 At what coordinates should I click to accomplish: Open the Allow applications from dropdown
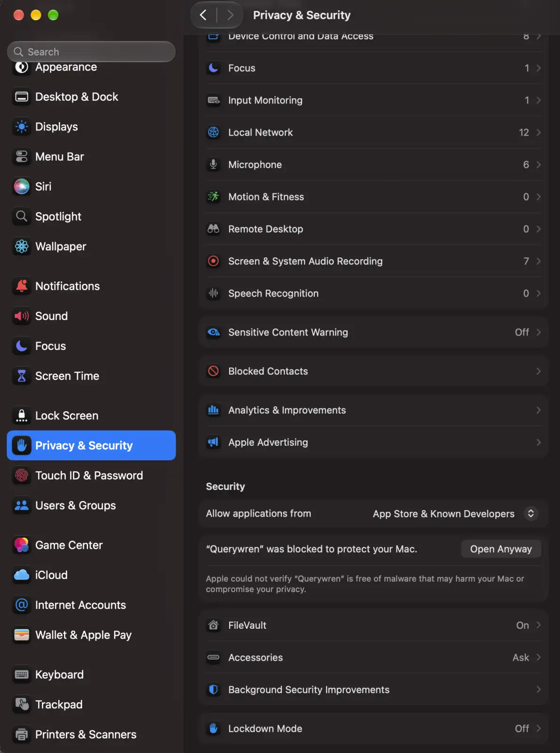(530, 513)
